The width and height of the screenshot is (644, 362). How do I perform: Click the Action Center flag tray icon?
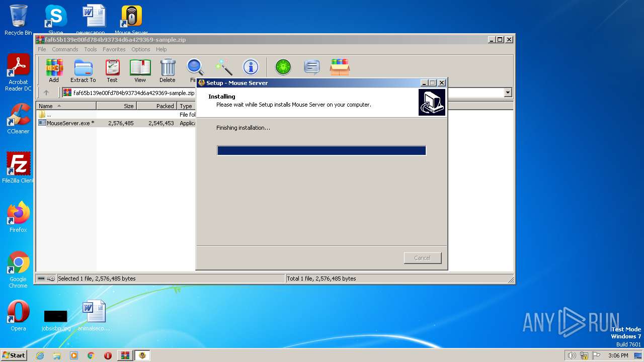596,355
